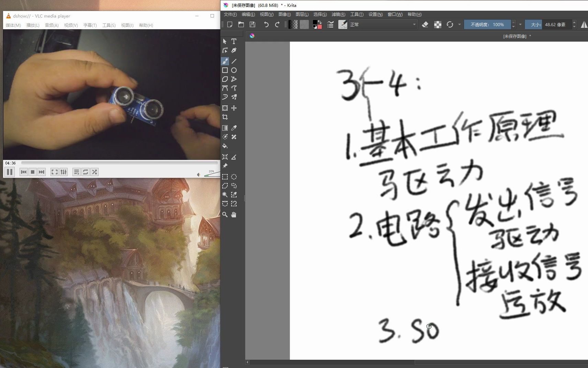
Task: Activate the Zoom tool in toolbox
Action: (x=225, y=215)
